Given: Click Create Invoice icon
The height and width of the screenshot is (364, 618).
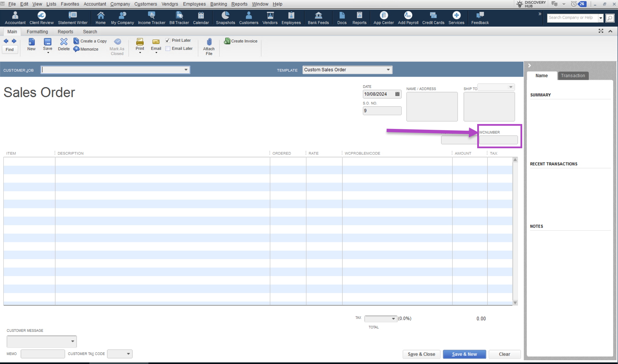Looking at the screenshot, I should click(x=227, y=41).
